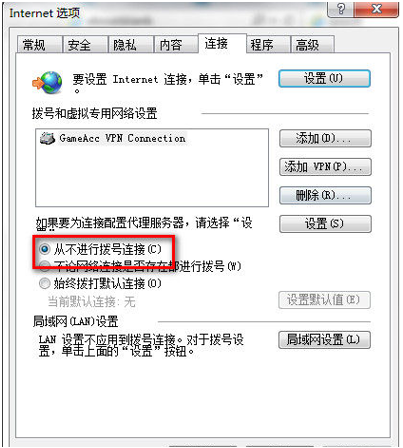Click 添加 VPN(P)... button
This screenshot has width=403, height=448.
325,167
